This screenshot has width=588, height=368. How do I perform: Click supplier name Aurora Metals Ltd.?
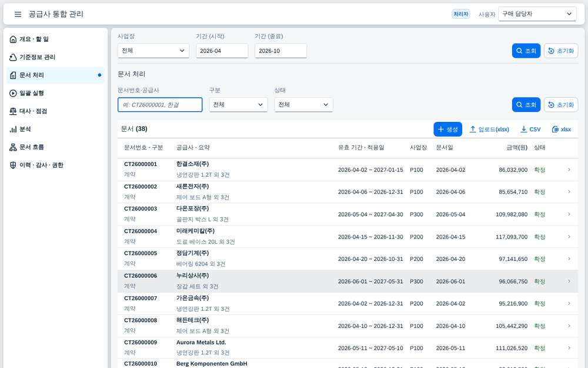click(201, 343)
